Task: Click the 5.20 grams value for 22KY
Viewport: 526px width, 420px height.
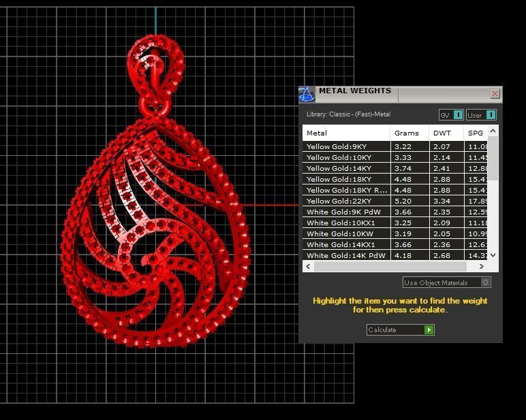Action: click(403, 201)
